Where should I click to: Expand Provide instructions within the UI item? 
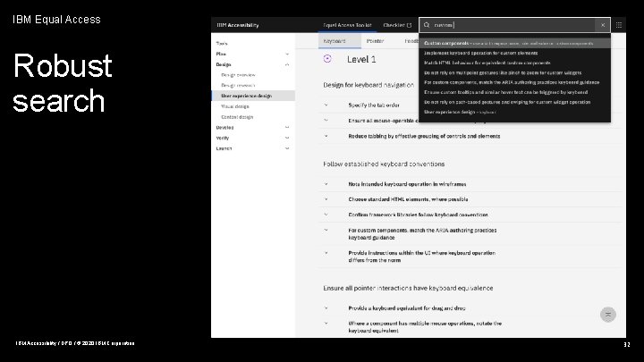[x=326, y=253]
